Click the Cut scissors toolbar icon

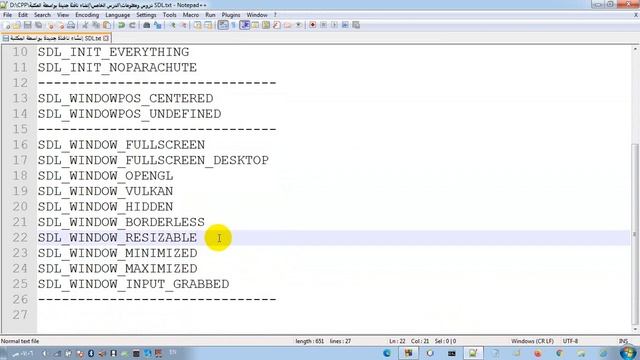(85, 25)
